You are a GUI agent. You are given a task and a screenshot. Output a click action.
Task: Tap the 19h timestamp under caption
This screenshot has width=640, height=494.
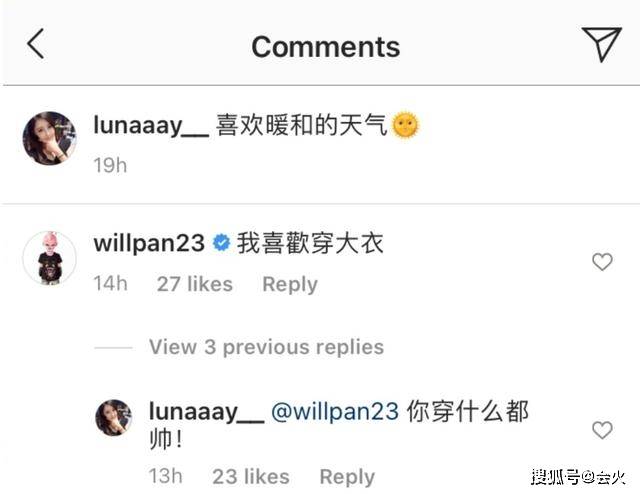point(110,165)
